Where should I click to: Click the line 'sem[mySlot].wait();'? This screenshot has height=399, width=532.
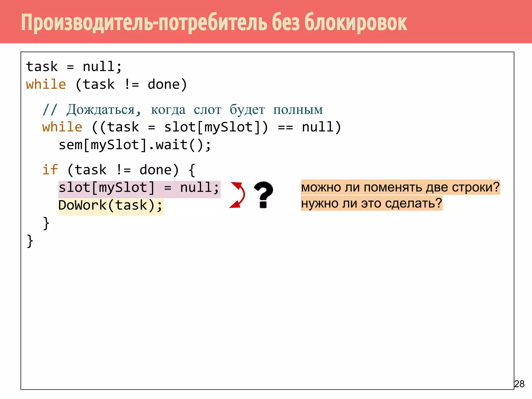[x=135, y=145]
